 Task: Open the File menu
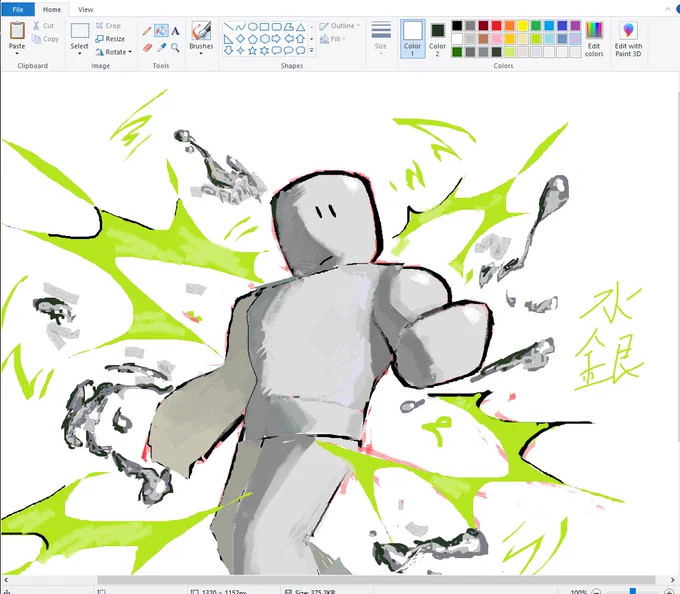[x=18, y=9]
